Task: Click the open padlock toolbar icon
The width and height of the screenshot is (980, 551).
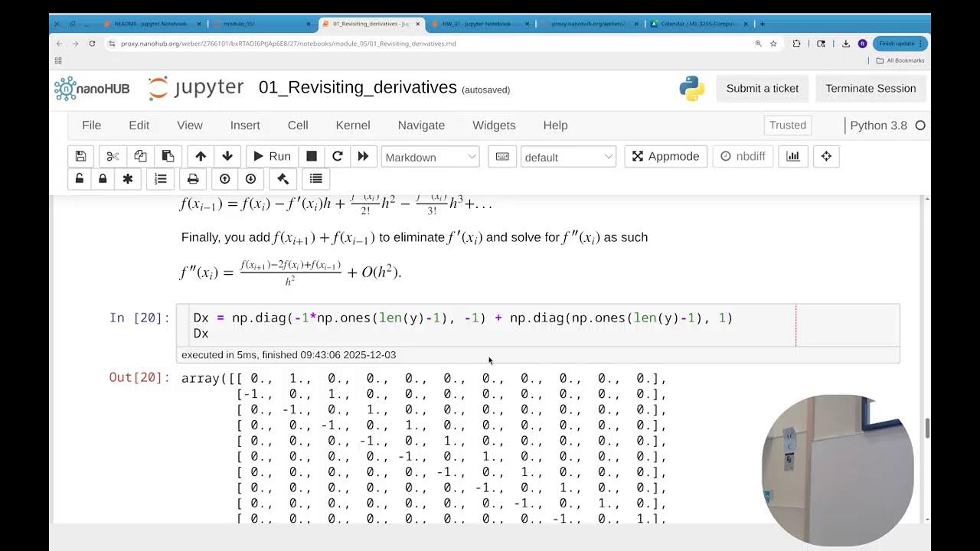Action: point(80,178)
